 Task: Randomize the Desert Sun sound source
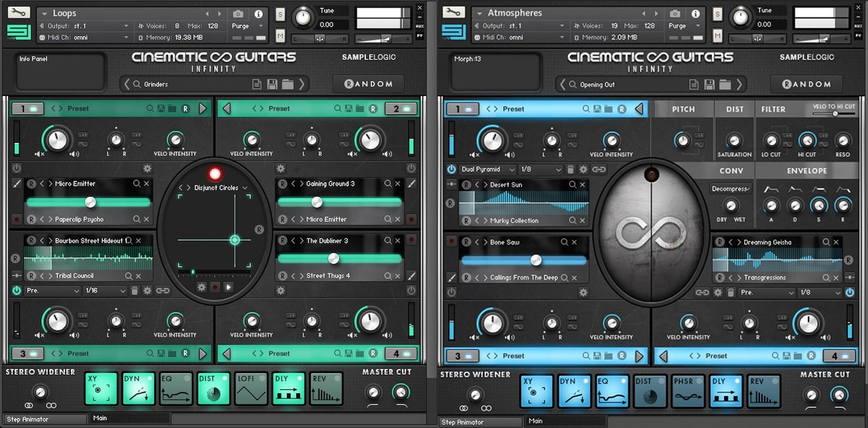point(466,185)
